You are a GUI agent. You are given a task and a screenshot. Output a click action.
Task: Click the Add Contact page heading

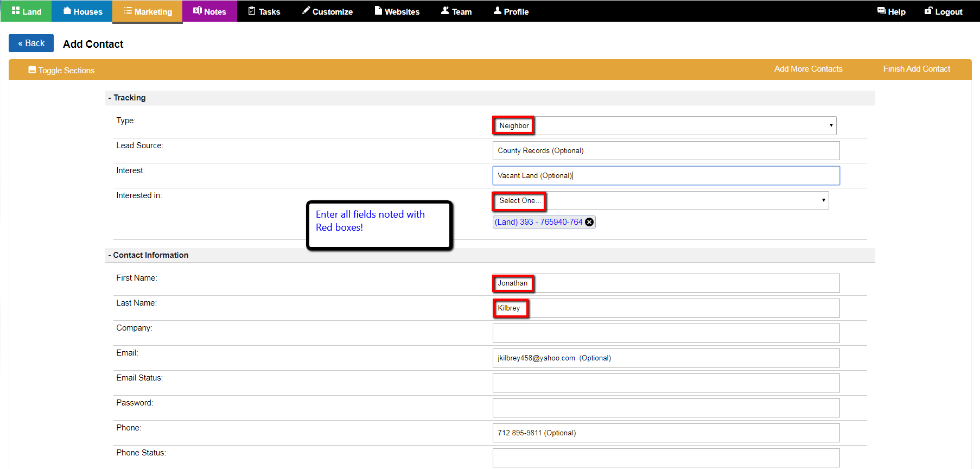(93, 44)
